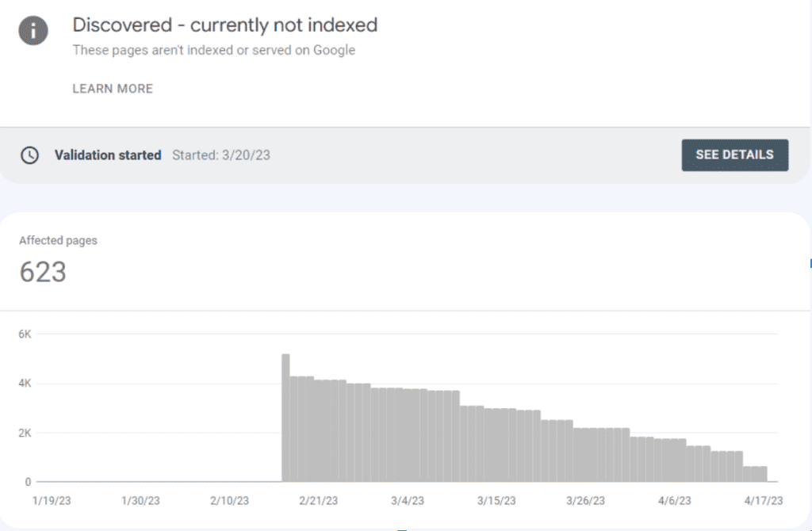Image resolution: width=812 pixels, height=531 pixels.
Task: Click the tallest bar in the chart
Action: (285, 418)
